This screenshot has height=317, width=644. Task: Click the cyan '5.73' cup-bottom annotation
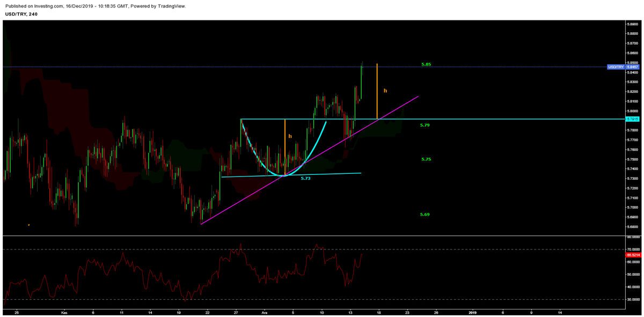(305, 178)
